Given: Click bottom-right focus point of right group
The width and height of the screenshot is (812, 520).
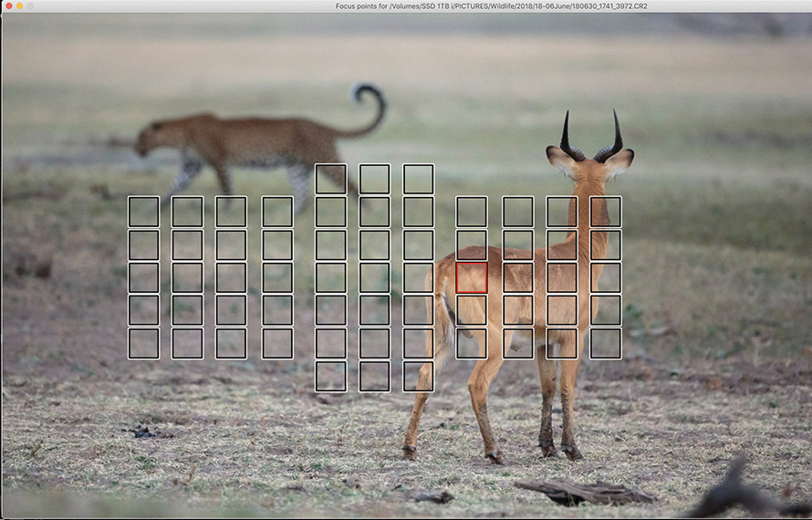Looking at the screenshot, I should coord(606,343).
